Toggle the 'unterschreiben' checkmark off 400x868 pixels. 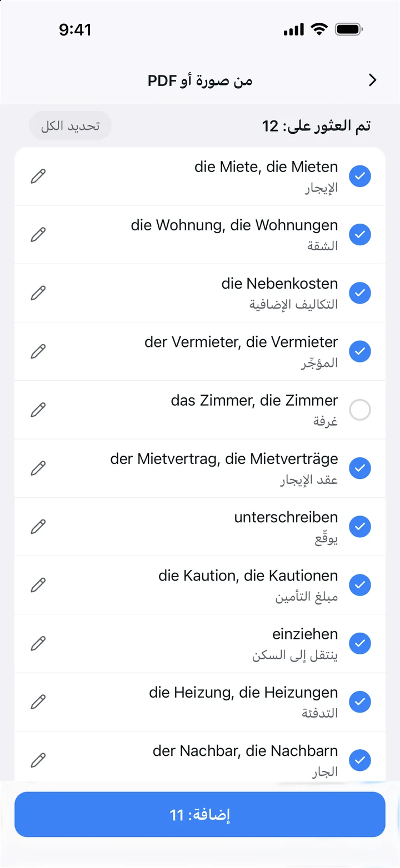click(360, 527)
